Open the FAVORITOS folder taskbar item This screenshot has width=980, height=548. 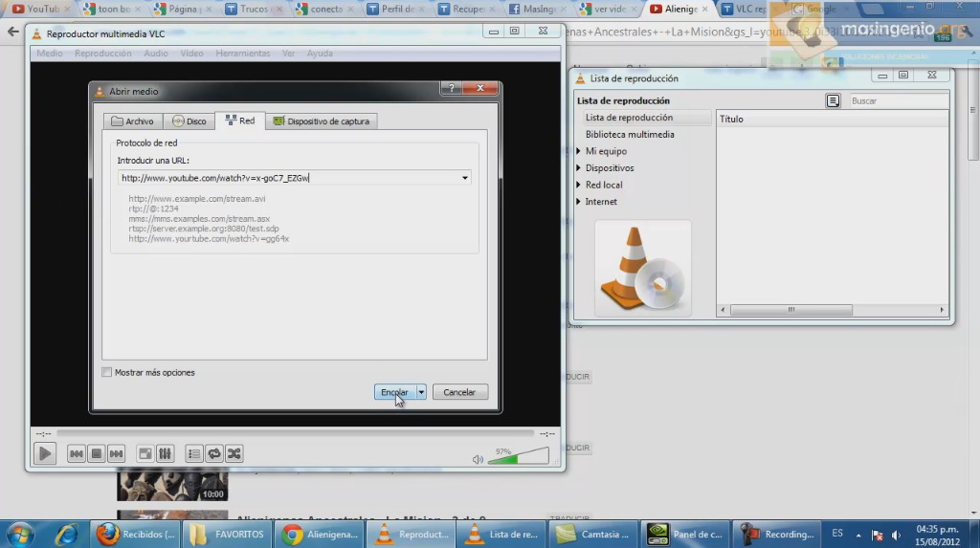point(228,535)
